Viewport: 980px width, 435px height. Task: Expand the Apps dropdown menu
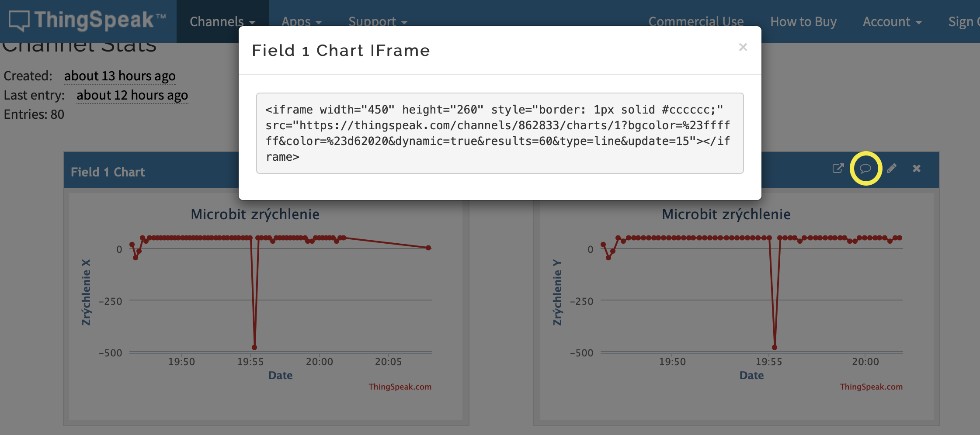[301, 21]
